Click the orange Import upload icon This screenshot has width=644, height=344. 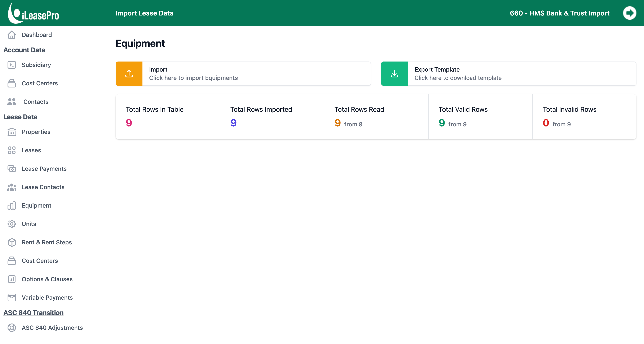coord(129,74)
